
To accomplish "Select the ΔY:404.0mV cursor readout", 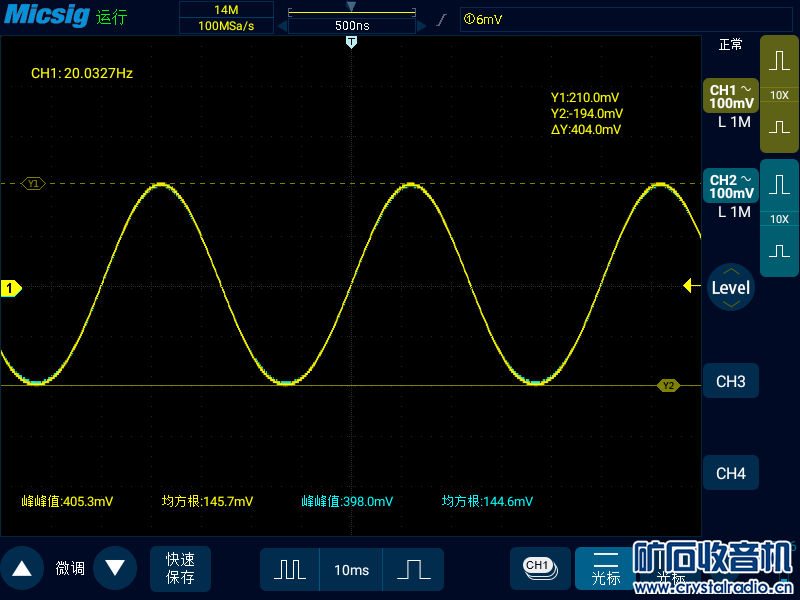I will (x=586, y=130).
